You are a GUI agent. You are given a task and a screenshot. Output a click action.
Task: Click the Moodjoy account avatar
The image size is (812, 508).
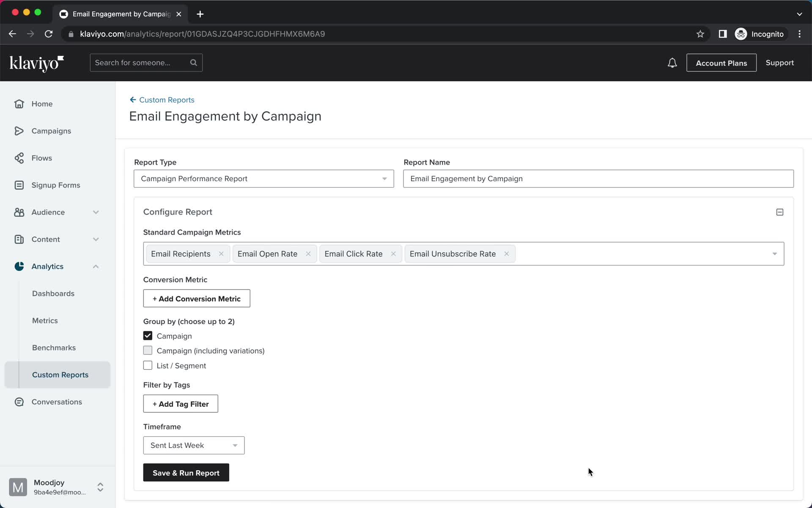click(x=18, y=487)
